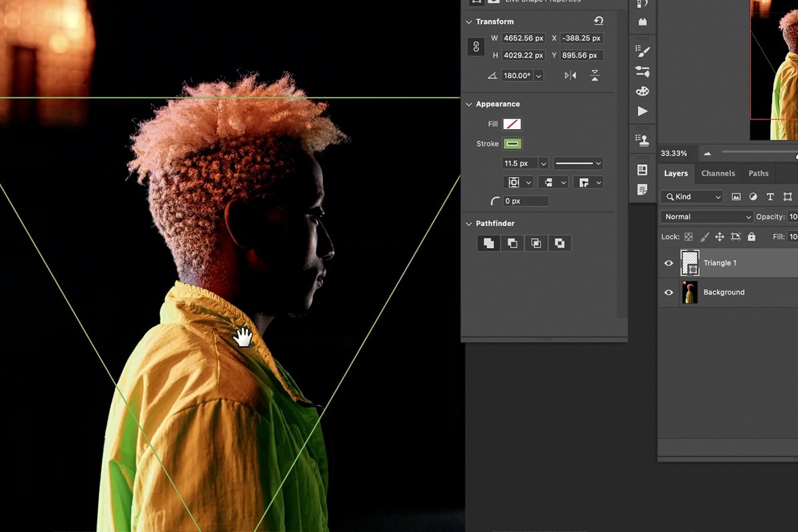
Task: Switch to the Channels tab
Action: pyautogui.click(x=718, y=174)
